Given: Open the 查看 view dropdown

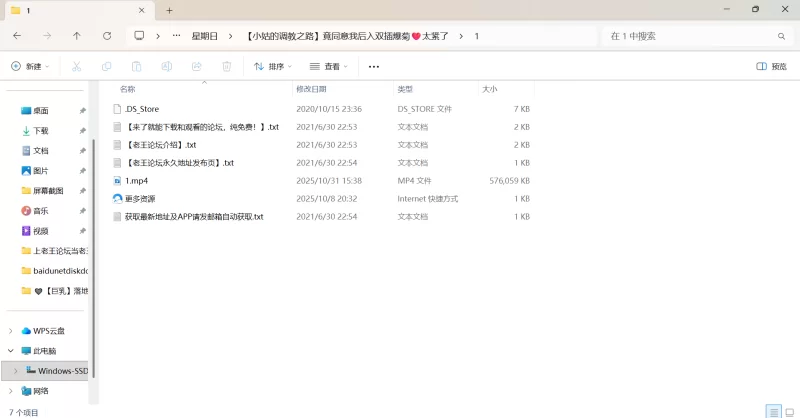Looking at the screenshot, I should tap(328, 67).
